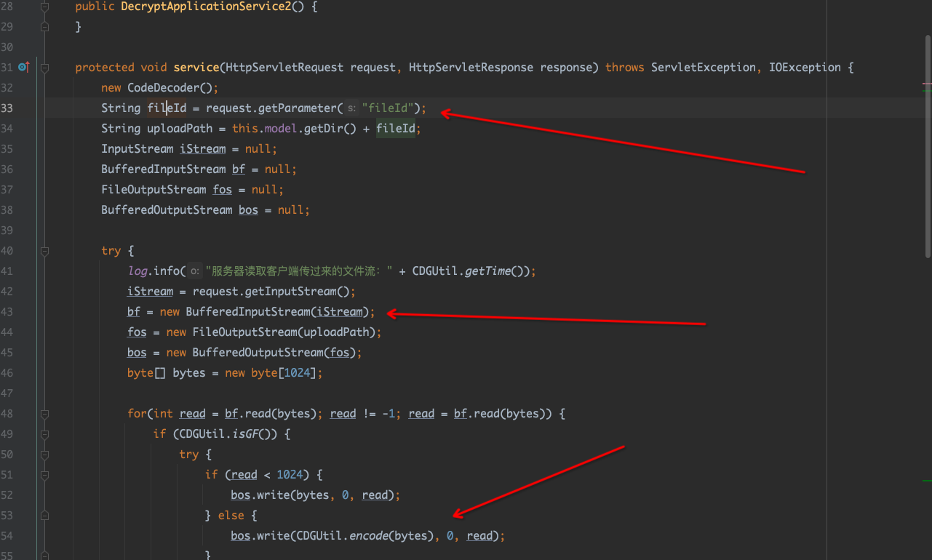
Task: Click the DecryptApplicationService2 constructor name
Action: [x=207, y=7]
